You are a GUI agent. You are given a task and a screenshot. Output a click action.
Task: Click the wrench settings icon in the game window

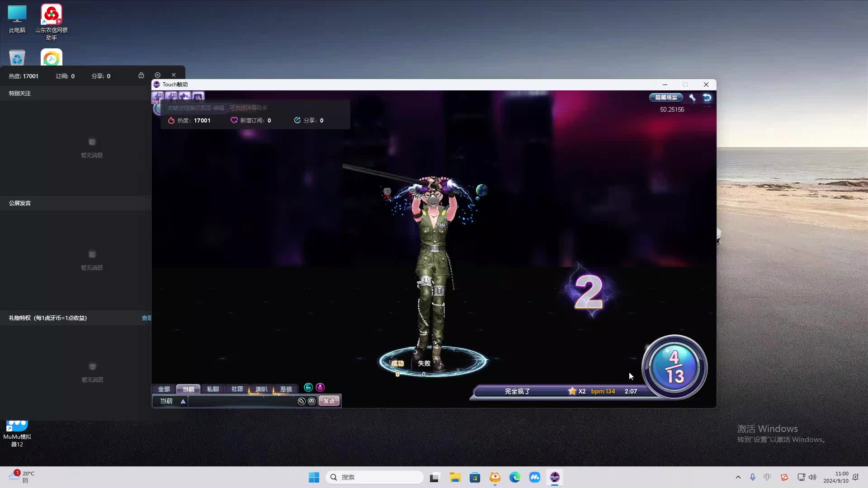tap(693, 98)
